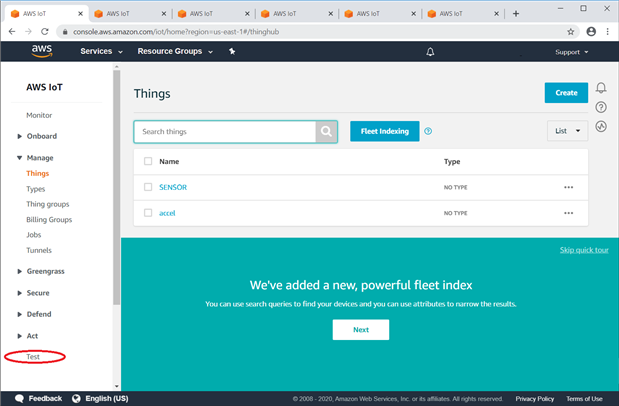Open the activity monitor icon on right rail
This screenshot has height=406, width=619.
click(601, 126)
